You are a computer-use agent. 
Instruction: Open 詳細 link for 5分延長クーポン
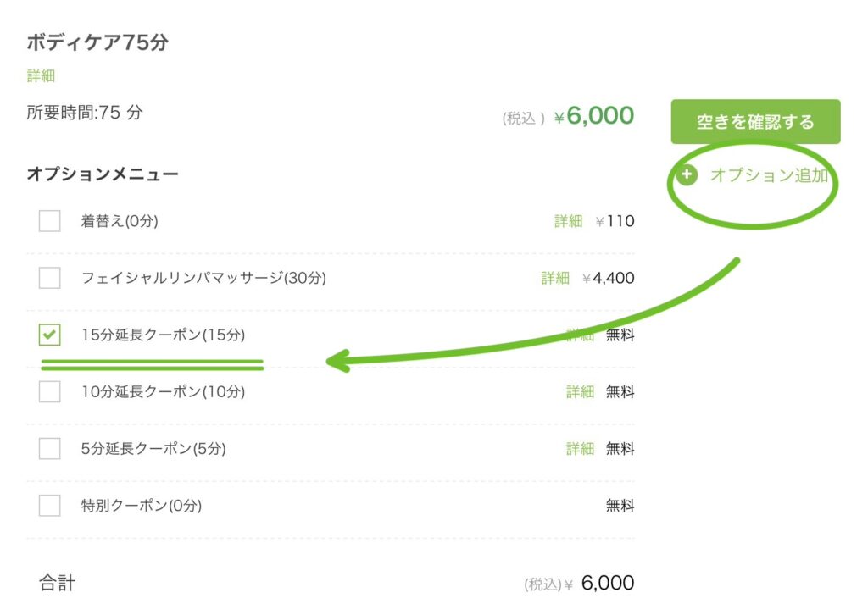(x=580, y=448)
